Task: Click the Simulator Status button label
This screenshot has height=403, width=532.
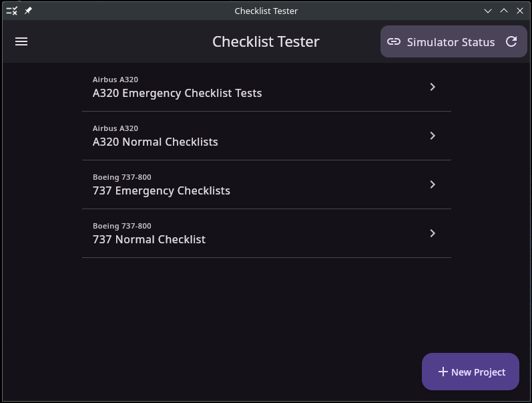Action: (x=451, y=42)
